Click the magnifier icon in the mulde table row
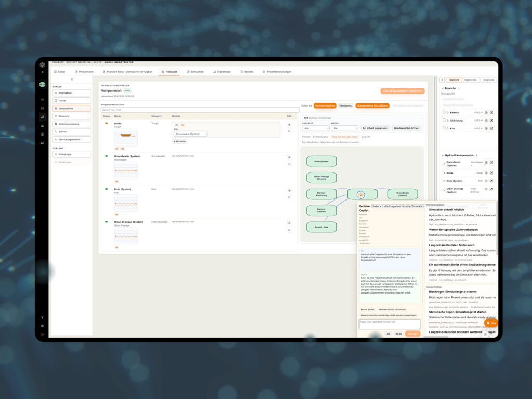The height and width of the screenshot is (399, 532). point(289,131)
